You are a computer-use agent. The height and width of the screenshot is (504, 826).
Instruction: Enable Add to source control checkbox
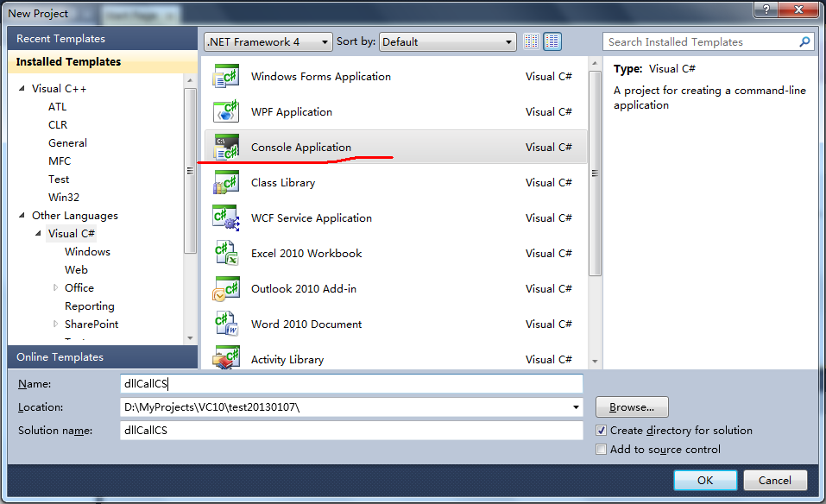(601, 450)
